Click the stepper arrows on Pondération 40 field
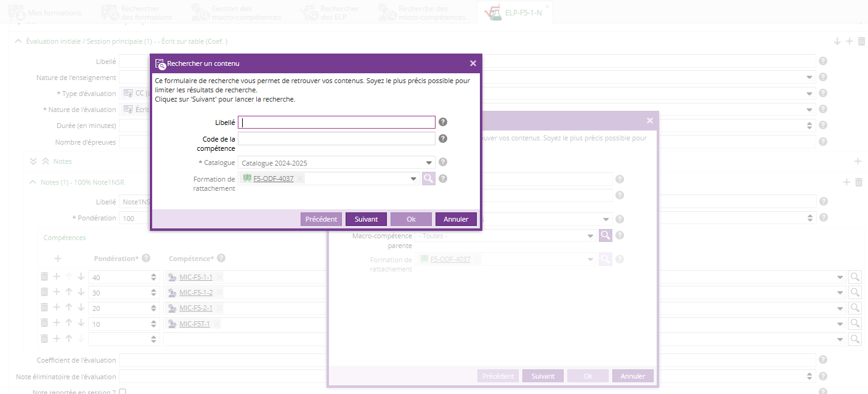Screen dimensions: 868x394 click(153, 278)
